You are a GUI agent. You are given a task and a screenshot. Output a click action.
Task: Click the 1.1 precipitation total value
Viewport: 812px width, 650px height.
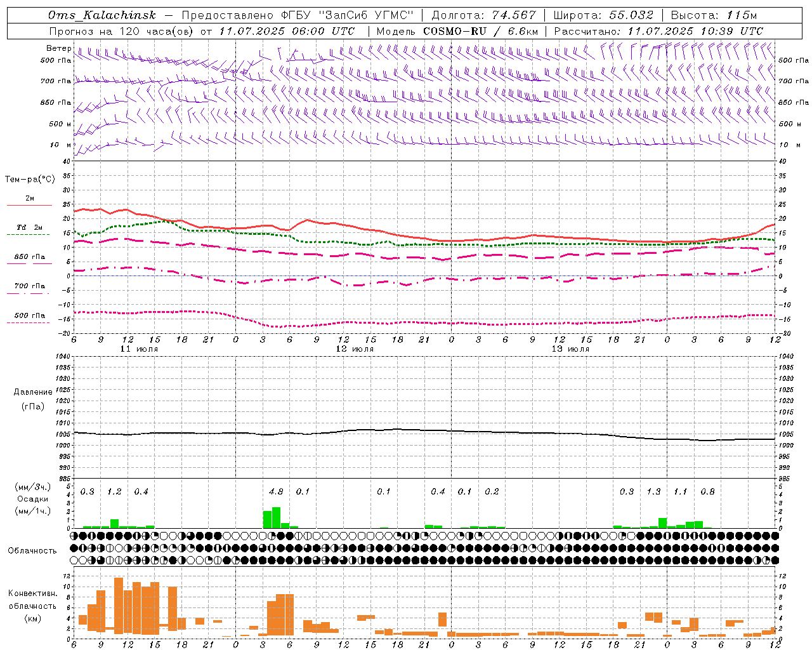tap(680, 492)
